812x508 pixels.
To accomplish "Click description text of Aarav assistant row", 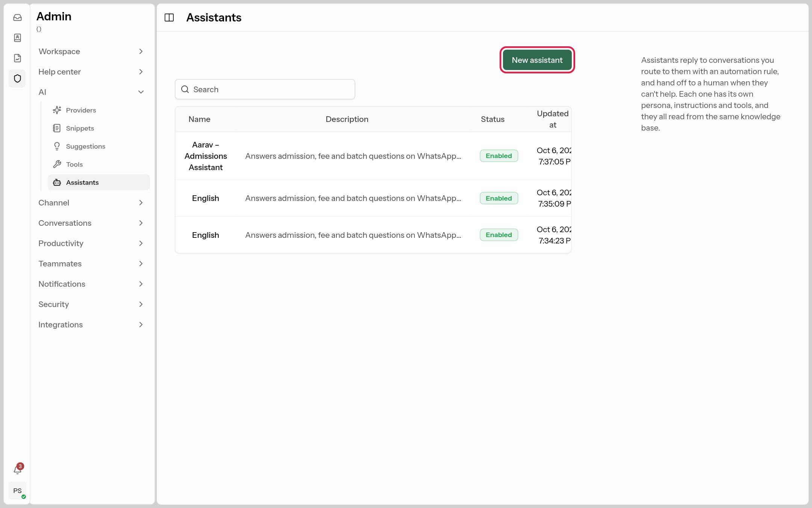I will tap(353, 156).
